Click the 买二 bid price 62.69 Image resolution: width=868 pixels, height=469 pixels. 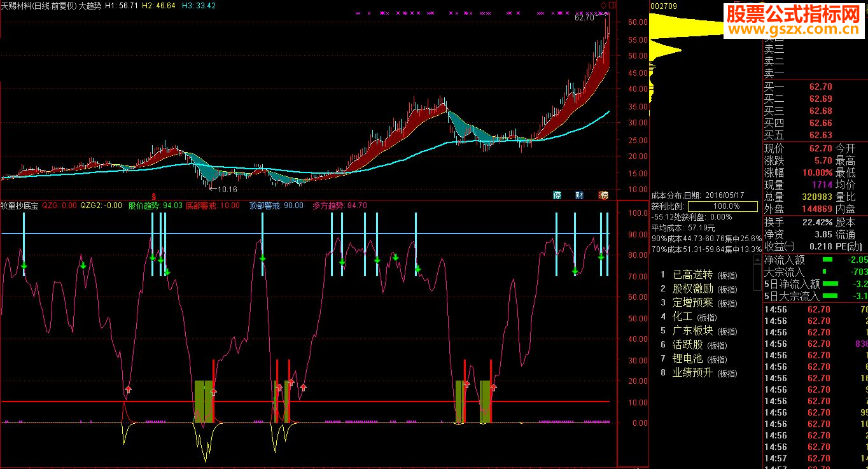click(820, 99)
